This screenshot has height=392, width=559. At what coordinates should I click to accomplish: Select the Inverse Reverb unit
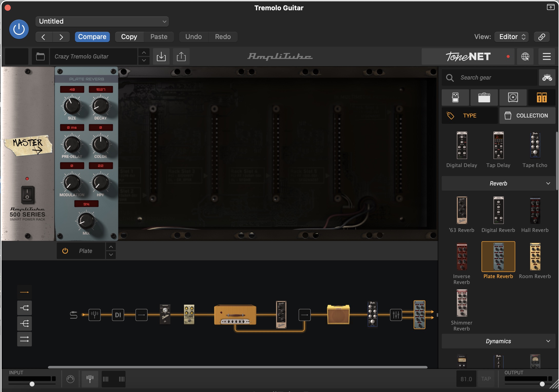pyautogui.click(x=462, y=263)
